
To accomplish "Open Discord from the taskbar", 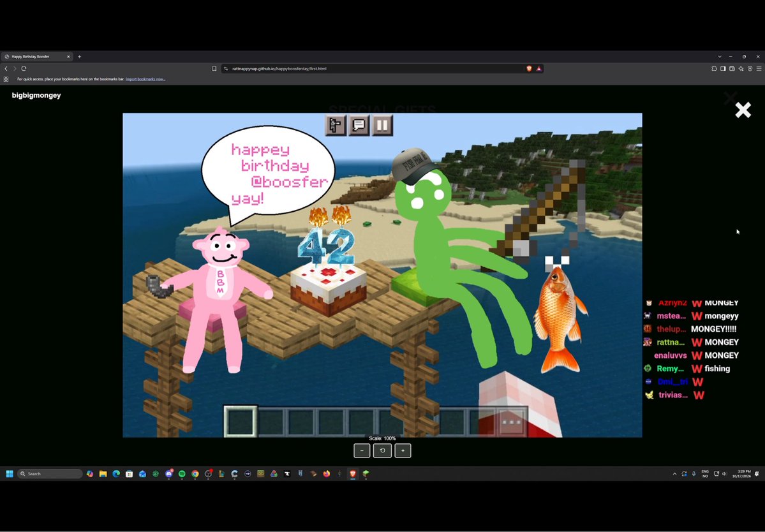I will point(169,473).
